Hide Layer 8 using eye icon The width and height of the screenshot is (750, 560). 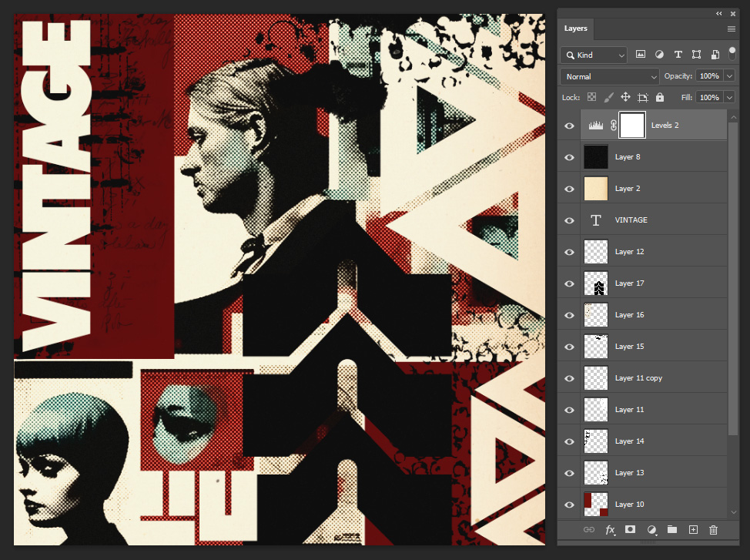click(x=569, y=157)
